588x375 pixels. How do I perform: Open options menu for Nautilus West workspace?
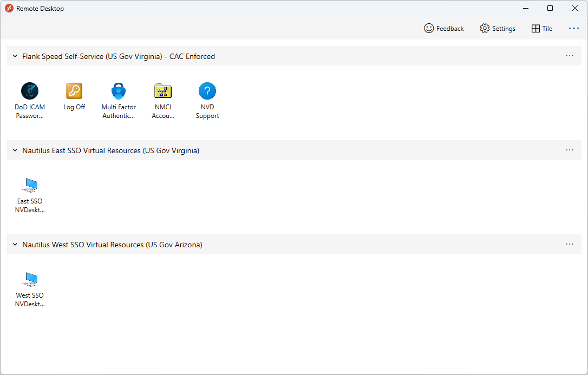pos(569,244)
